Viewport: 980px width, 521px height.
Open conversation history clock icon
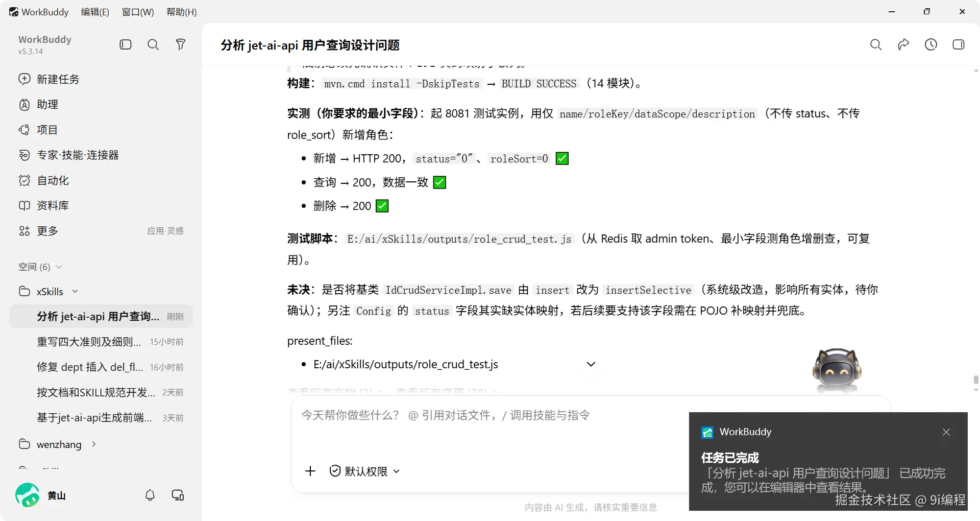pyautogui.click(x=931, y=44)
